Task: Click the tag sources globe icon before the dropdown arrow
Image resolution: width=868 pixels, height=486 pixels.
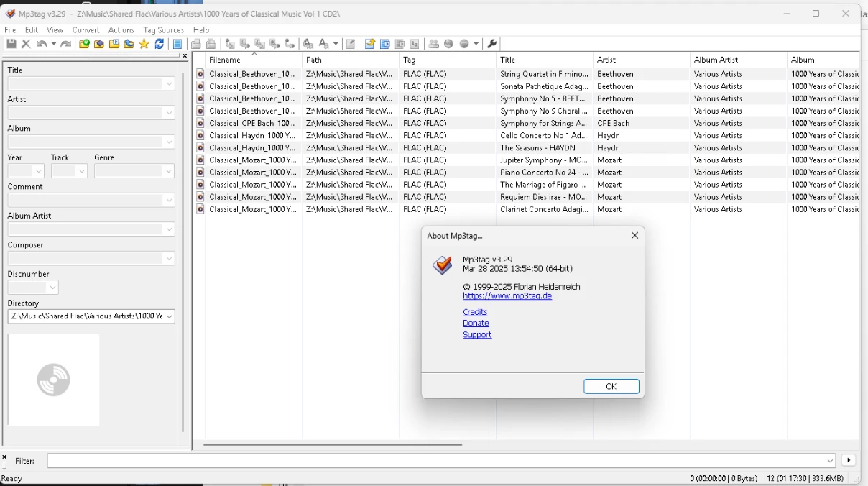Action: pos(463,44)
